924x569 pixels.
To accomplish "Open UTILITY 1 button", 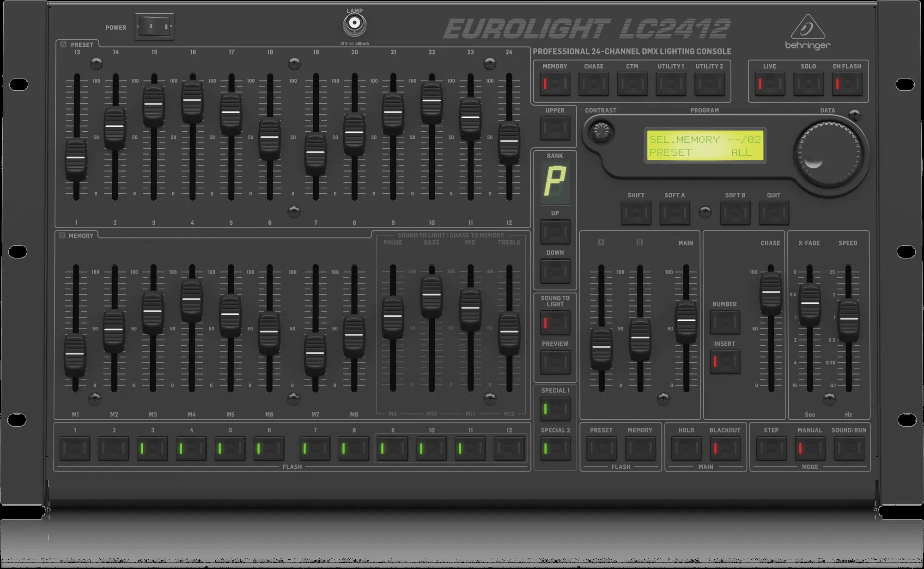I will click(671, 84).
